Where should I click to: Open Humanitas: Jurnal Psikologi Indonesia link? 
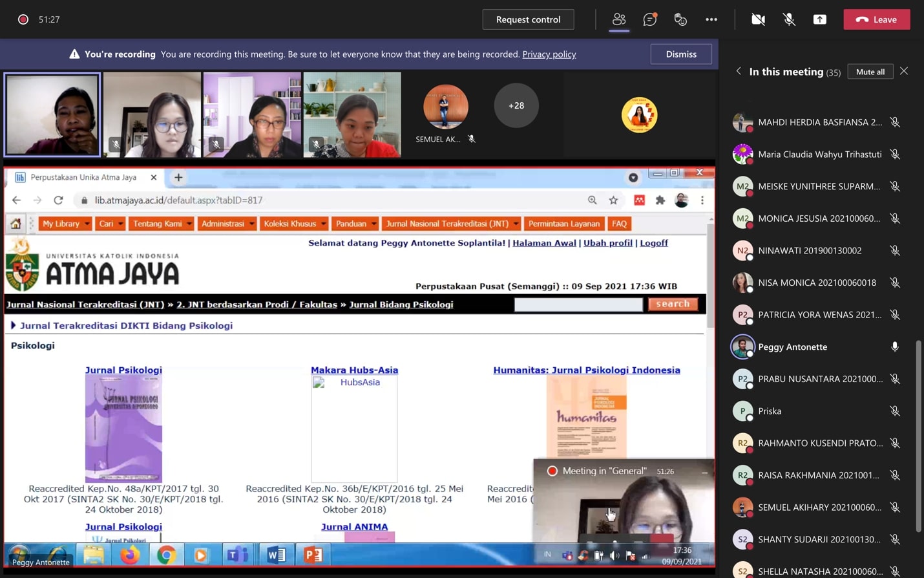coord(587,370)
